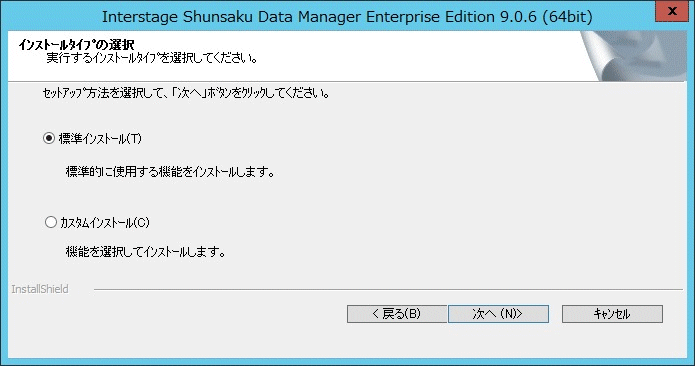Go back with the 戻る(B) button
This screenshot has width=695, height=366.
pos(397,314)
